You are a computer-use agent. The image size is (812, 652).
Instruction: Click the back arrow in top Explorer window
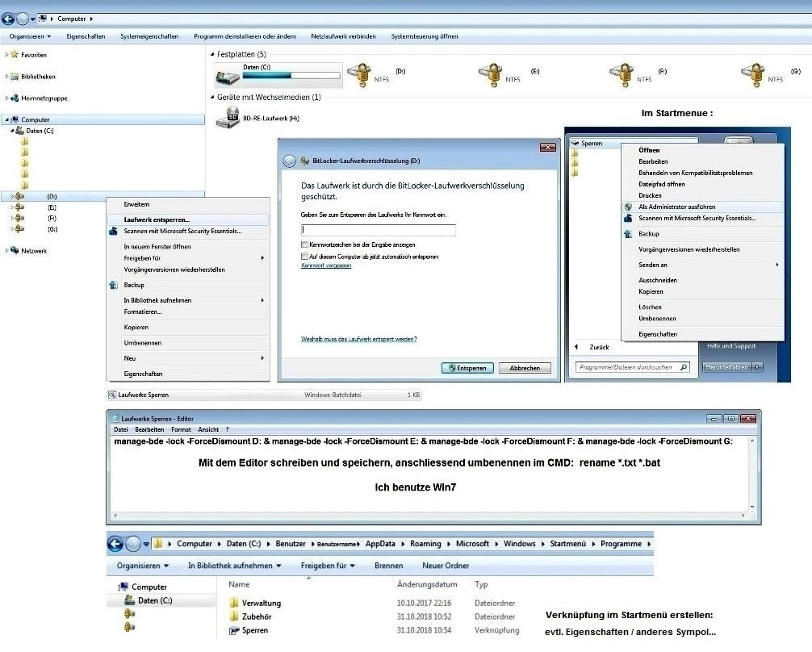point(8,19)
